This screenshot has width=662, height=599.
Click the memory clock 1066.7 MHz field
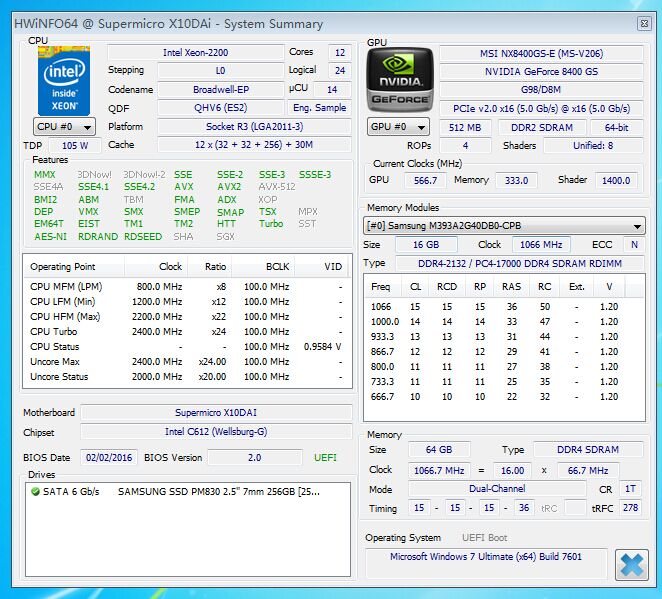click(x=439, y=471)
